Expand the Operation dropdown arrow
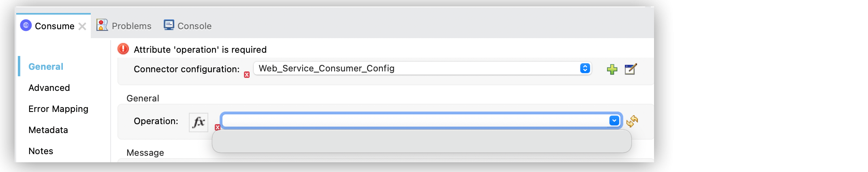Screen dimensions: 868x172 (614, 120)
